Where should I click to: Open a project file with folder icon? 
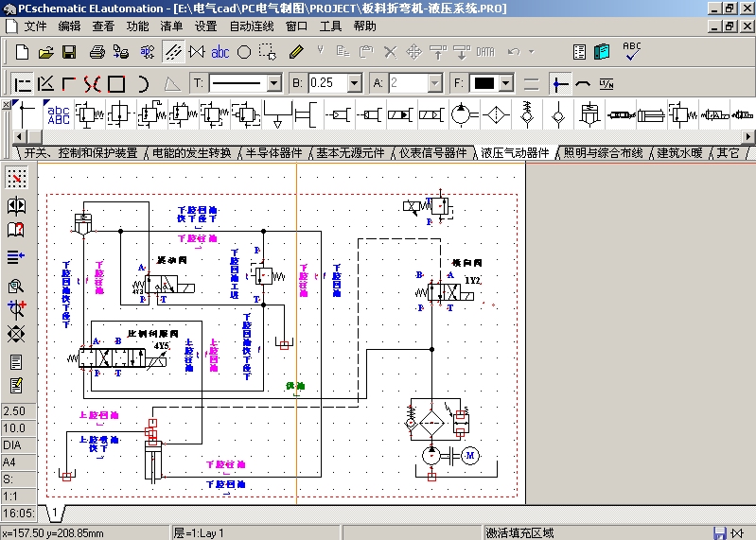pyautogui.click(x=45, y=52)
